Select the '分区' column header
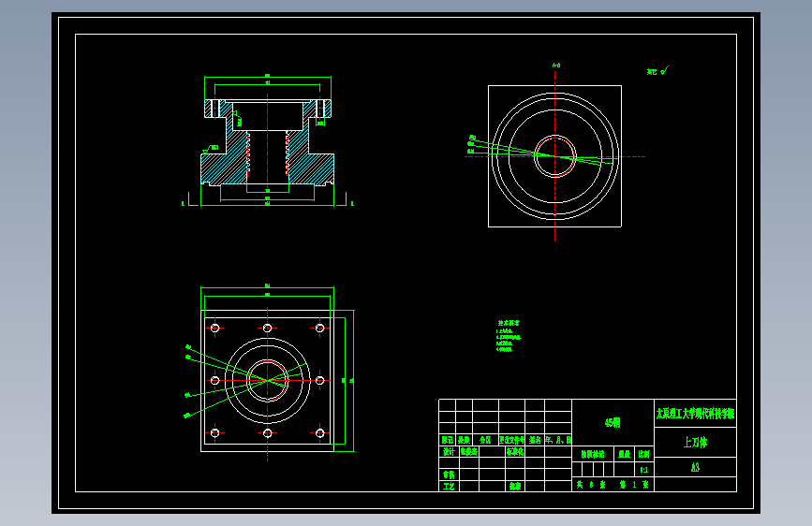The height and width of the screenshot is (526, 812). click(x=485, y=440)
